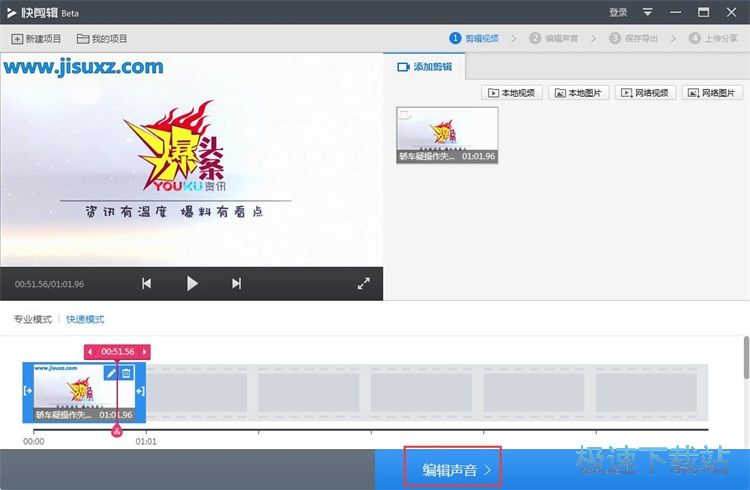Minimize the 快剪辑 window
The height and width of the screenshot is (490, 750).
click(675, 12)
